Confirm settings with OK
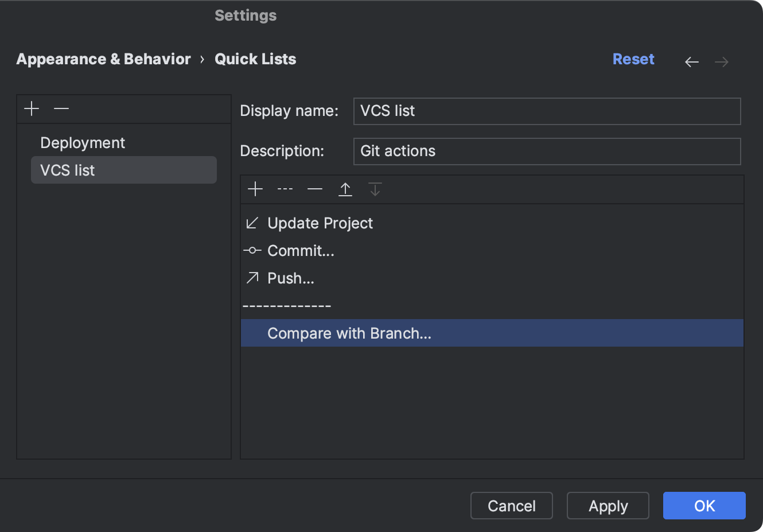The width and height of the screenshot is (763, 532). pos(704,506)
